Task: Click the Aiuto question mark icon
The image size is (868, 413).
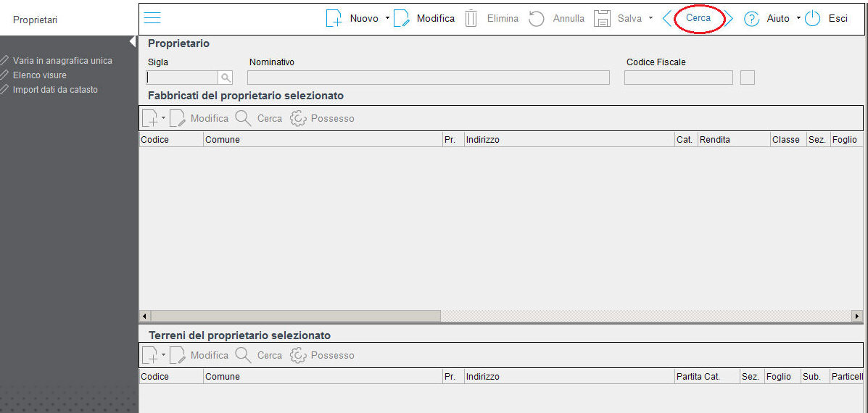Action: (x=751, y=18)
